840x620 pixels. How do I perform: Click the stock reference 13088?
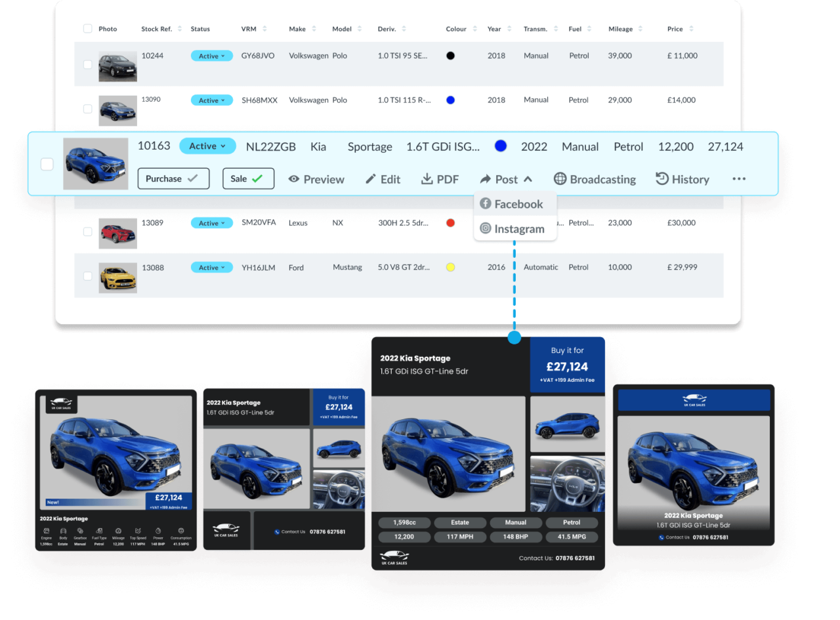tap(153, 267)
